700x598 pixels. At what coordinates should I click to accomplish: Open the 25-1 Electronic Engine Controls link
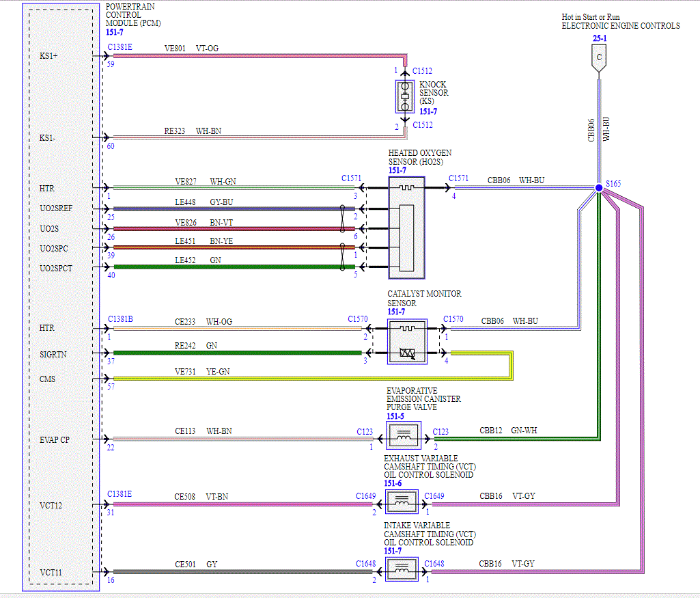pos(600,38)
